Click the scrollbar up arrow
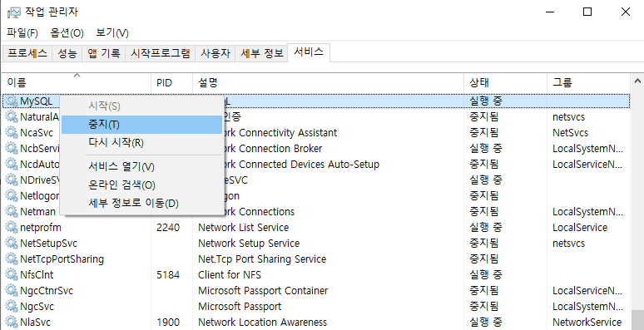Screen dimensions: 644x330 pos(637,81)
